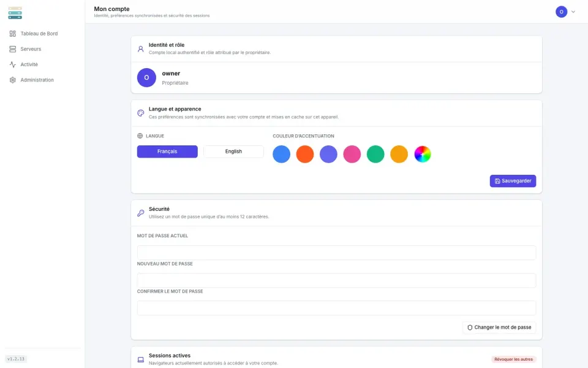Open Tableau de Bord page

pos(39,34)
